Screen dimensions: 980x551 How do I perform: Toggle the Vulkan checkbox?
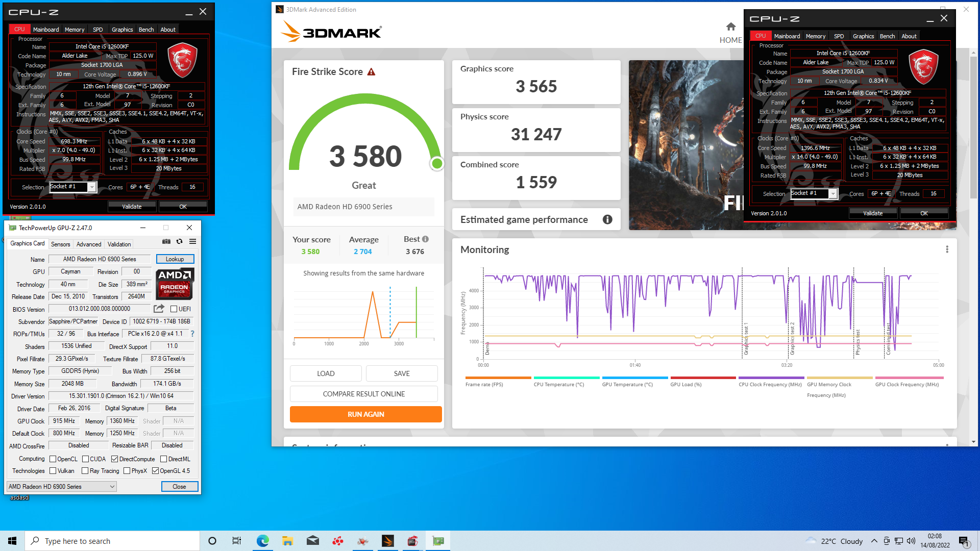53,471
